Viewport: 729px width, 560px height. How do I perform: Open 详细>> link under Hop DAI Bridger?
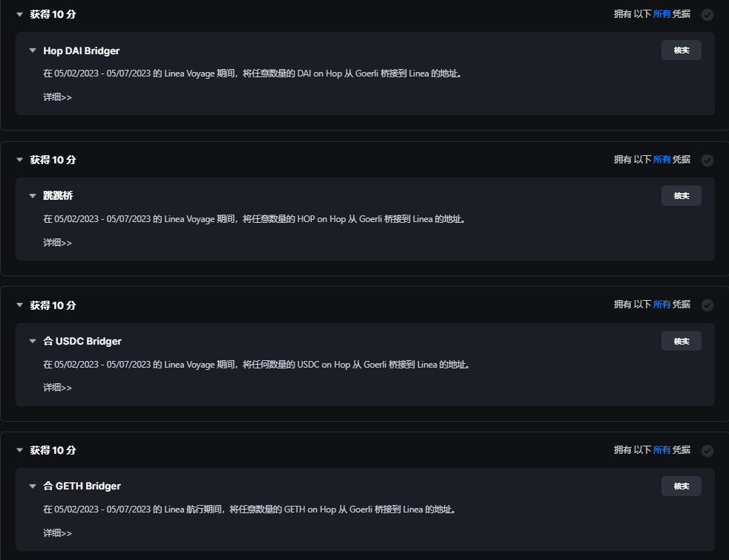click(57, 97)
